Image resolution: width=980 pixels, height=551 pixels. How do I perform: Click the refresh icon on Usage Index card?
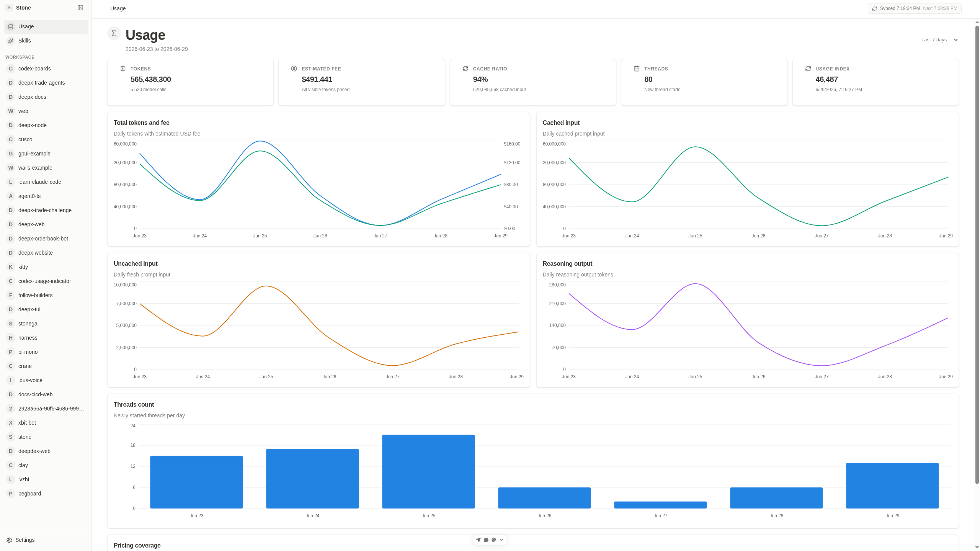point(808,69)
